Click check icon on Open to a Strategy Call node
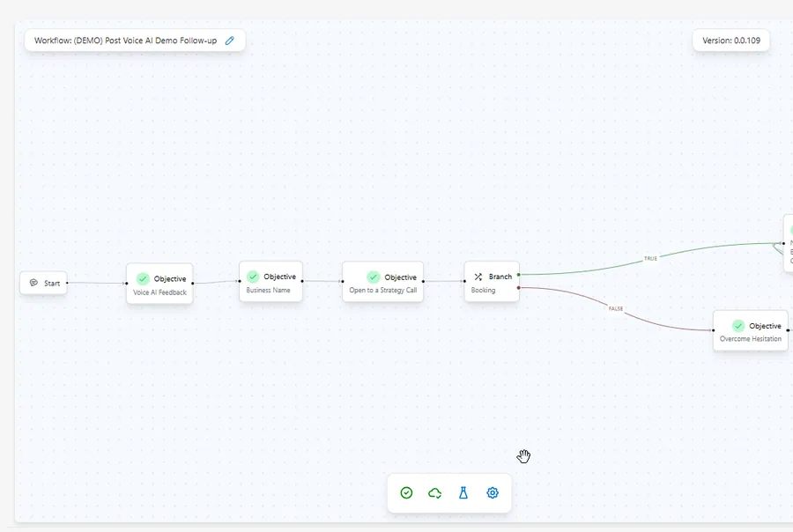The width and height of the screenshot is (793, 532). (x=374, y=277)
